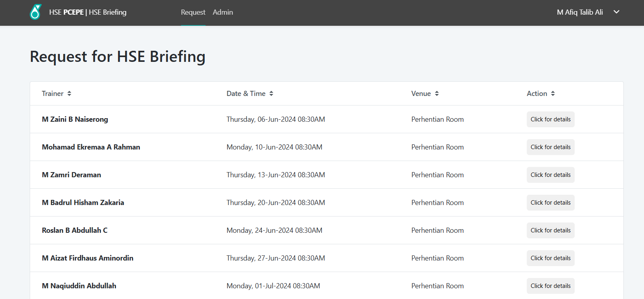Image resolution: width=644 pixels, height=299 pixels.
Task: Click the Action column sort icon
Action: coord(553,94)
